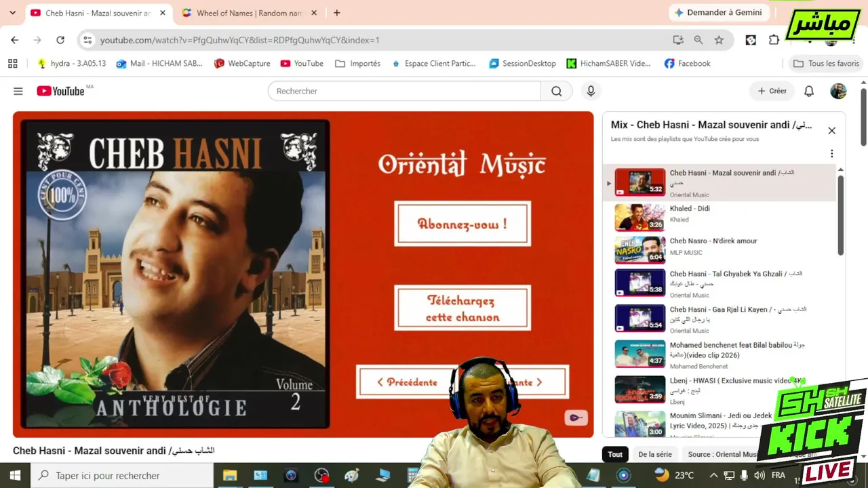The image size is (868, 488).
Task: Start voice search with the microphone icon
Action: pos(591,91)
